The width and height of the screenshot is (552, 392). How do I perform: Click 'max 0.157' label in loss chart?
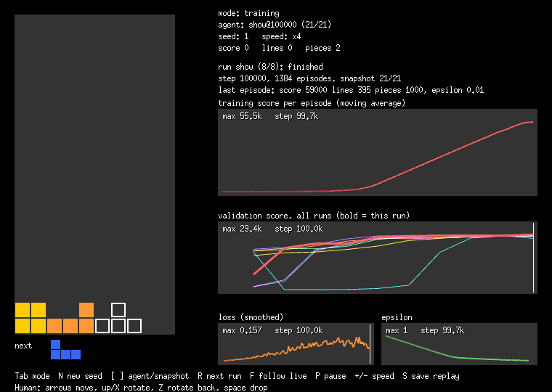242,331
